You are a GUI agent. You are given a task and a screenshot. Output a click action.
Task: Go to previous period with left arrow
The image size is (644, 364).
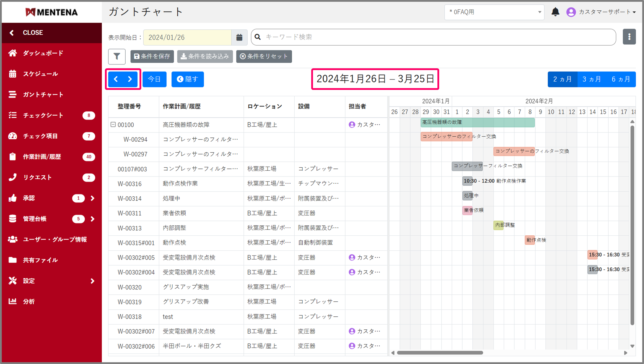116,79
